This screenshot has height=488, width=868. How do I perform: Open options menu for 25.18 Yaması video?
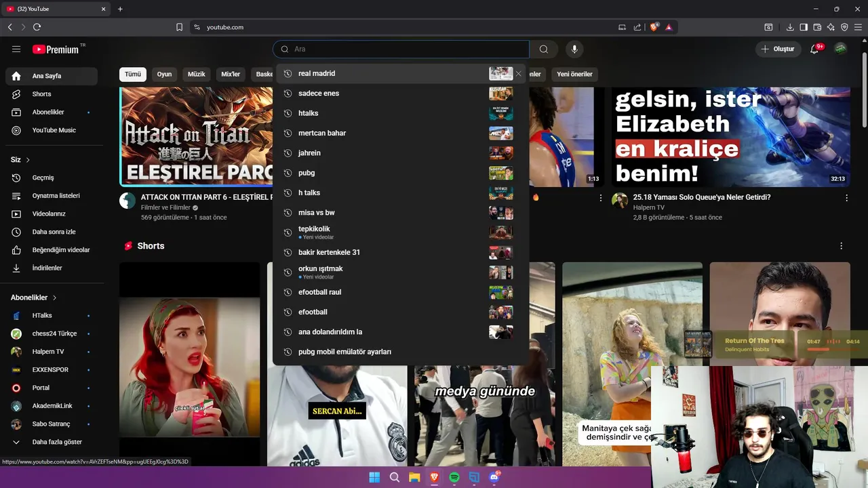pos(846,198)
